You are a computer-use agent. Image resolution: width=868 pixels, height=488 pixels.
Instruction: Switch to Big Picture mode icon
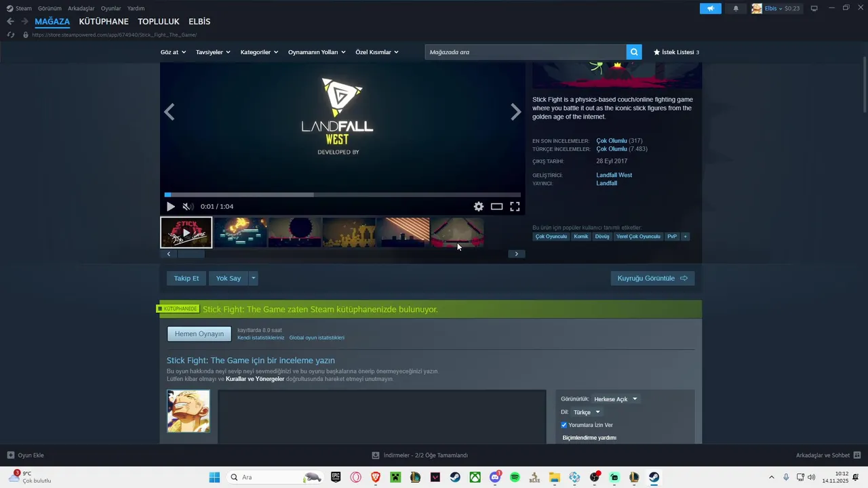814,8
